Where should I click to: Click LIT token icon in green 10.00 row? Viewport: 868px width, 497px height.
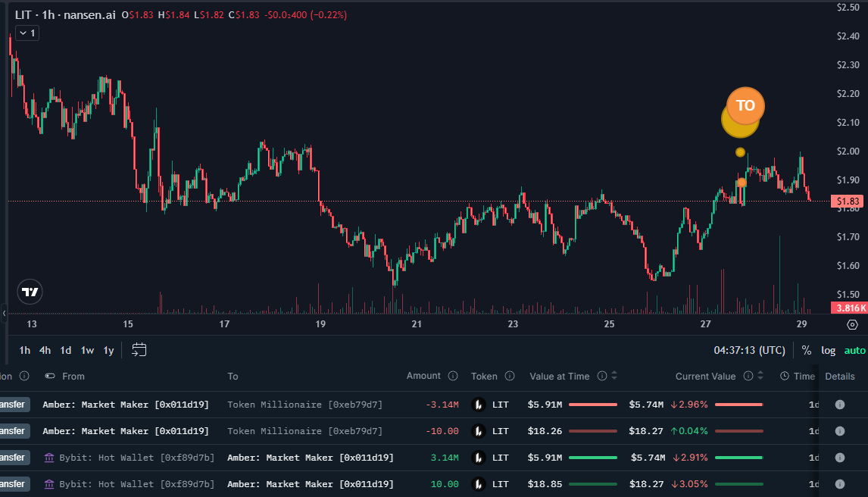point(478,484)
